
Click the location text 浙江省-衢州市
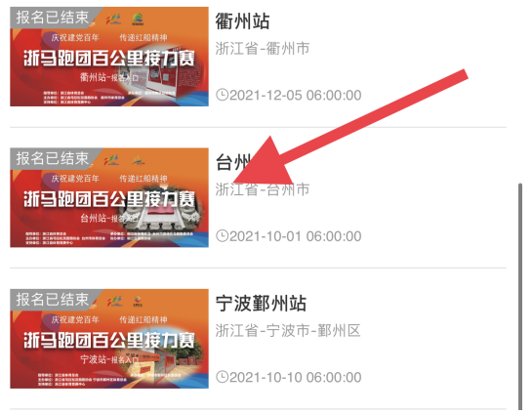click(x=263, y=48)
